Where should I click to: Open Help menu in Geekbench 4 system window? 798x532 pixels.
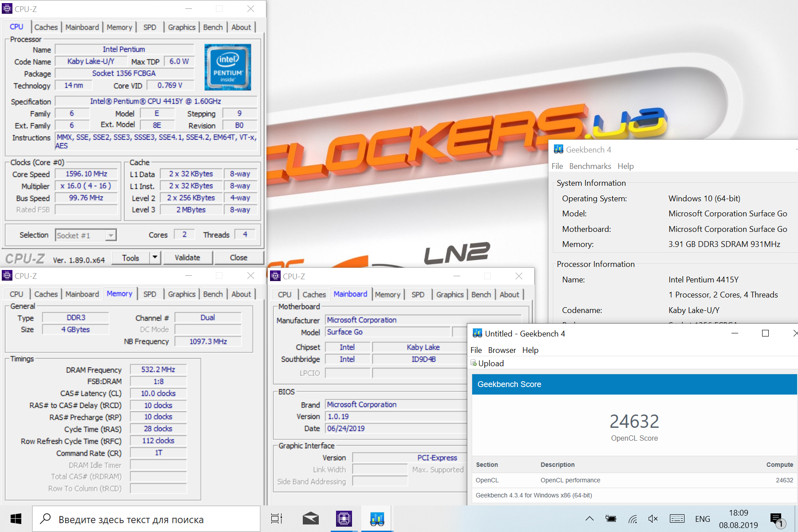point(626,166)
